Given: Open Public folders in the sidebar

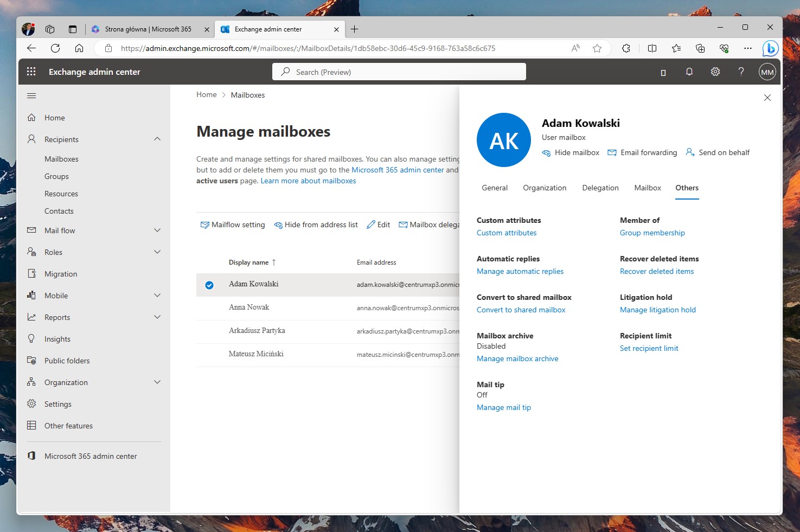Looking at the screenshot, I should pyautogui.click(x=67, y=361).
